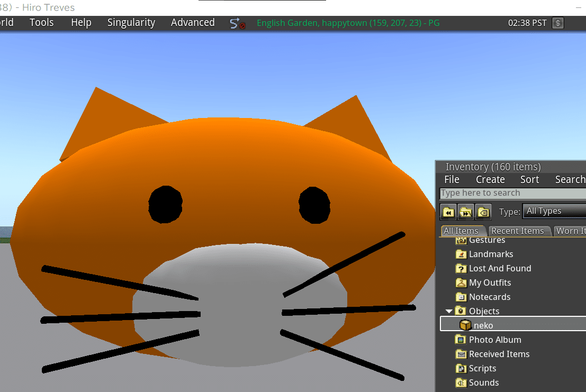Select the Photo Album label

point(495,340)
